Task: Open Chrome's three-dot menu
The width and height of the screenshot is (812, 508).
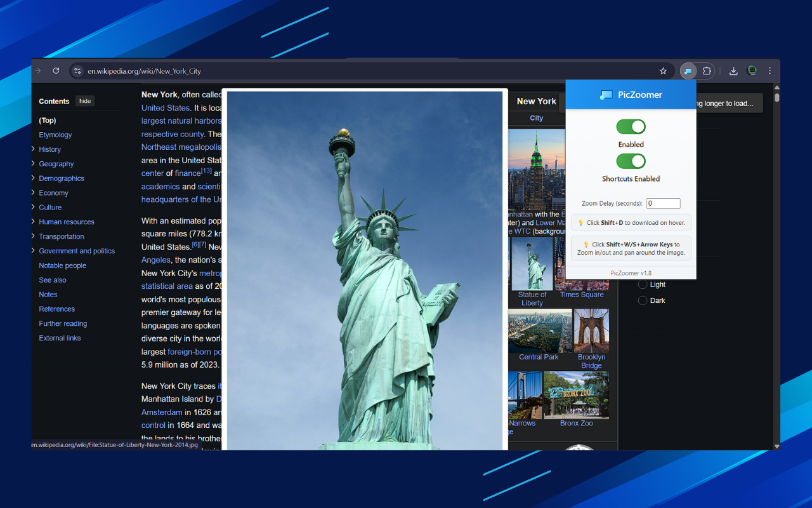Action: (769, 70)
